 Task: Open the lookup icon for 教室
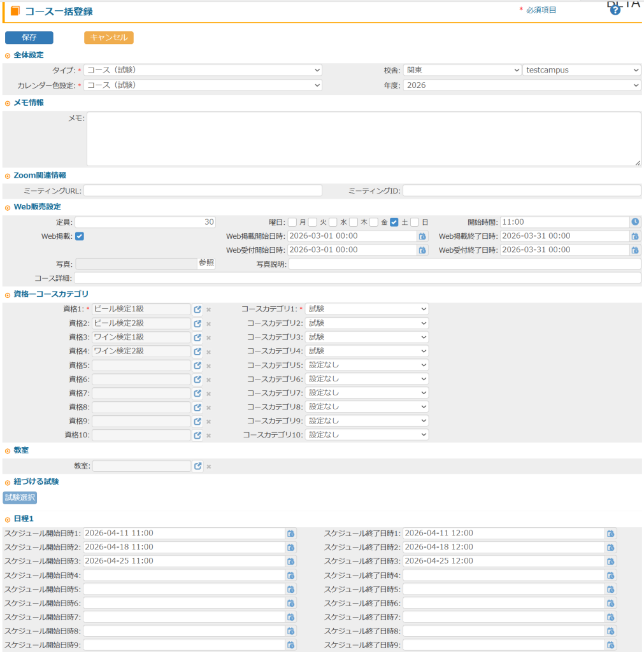click(197, 466)
